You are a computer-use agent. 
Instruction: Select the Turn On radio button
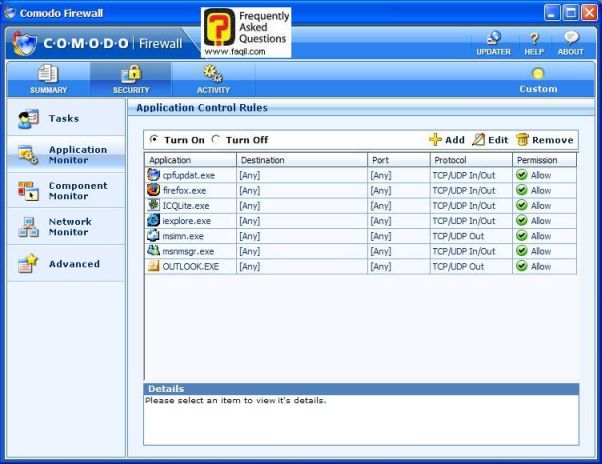[x=154, y=139]
